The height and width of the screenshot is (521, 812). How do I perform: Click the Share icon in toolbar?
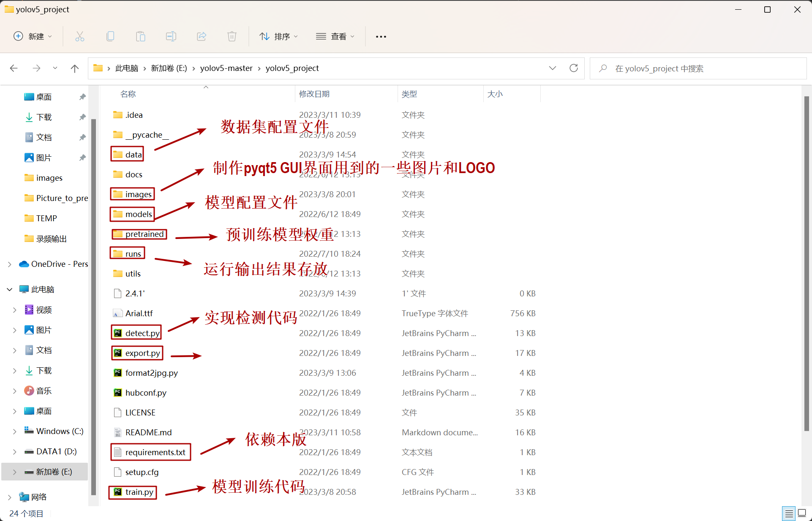(x=202, y=36)
